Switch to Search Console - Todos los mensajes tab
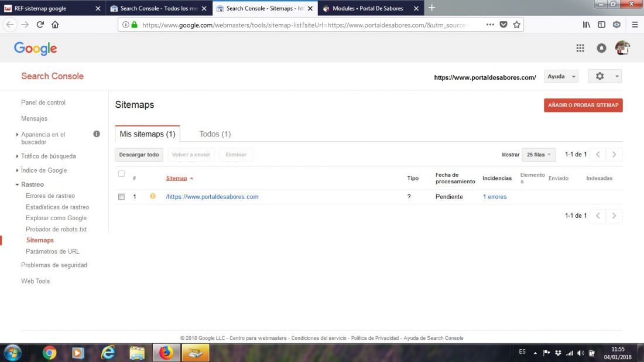644x362 pixels. click(159, 8)
